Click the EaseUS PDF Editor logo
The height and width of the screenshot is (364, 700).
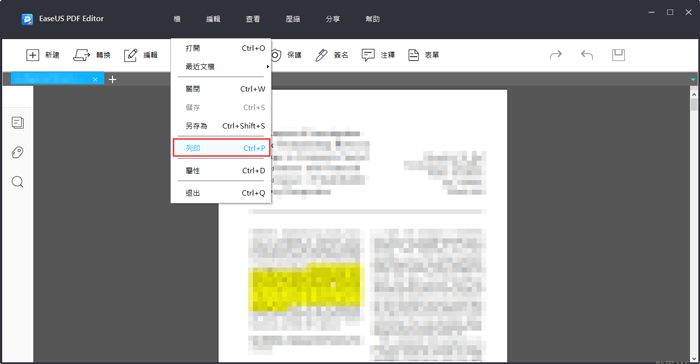point(27,19)
